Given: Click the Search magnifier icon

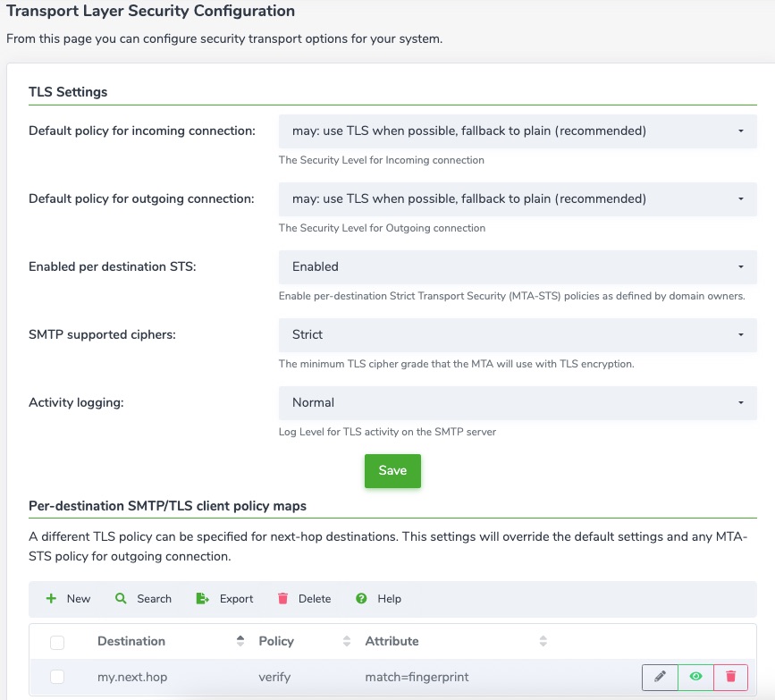Looking at the screenshot, I should [x=121, y=599].
